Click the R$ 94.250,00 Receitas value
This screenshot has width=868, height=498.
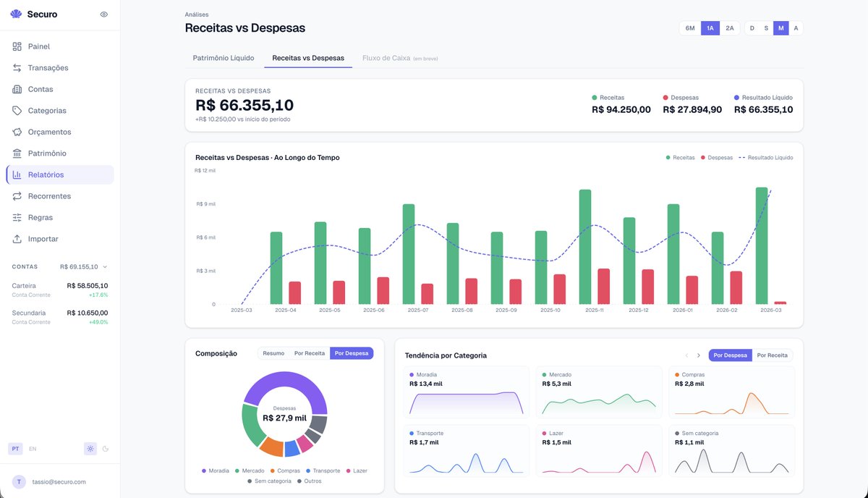click(621, 110)
